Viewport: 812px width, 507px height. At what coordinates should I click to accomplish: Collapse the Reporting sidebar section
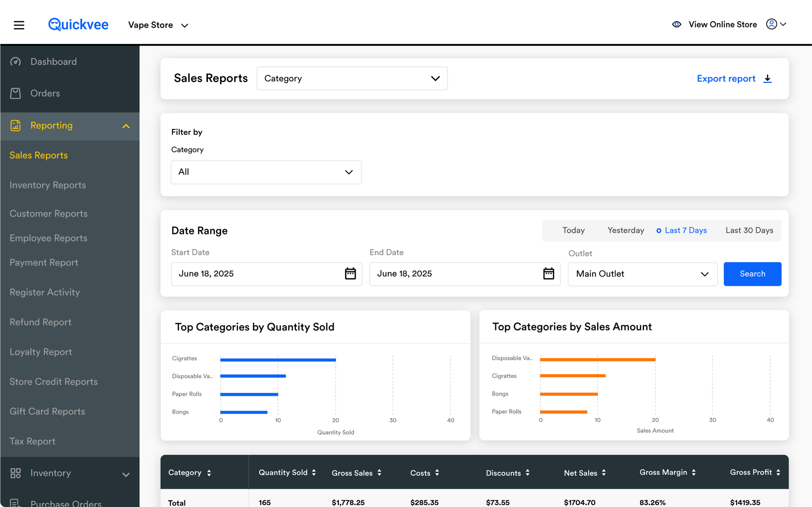(x=126, y=126)
